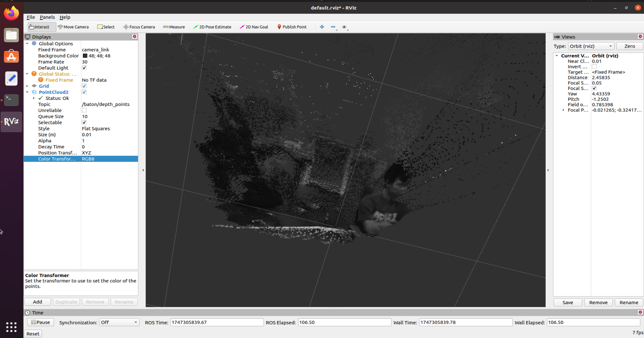Collapse the Global Options tree node
The image size is (644, 338).
(x=27, y=44)
